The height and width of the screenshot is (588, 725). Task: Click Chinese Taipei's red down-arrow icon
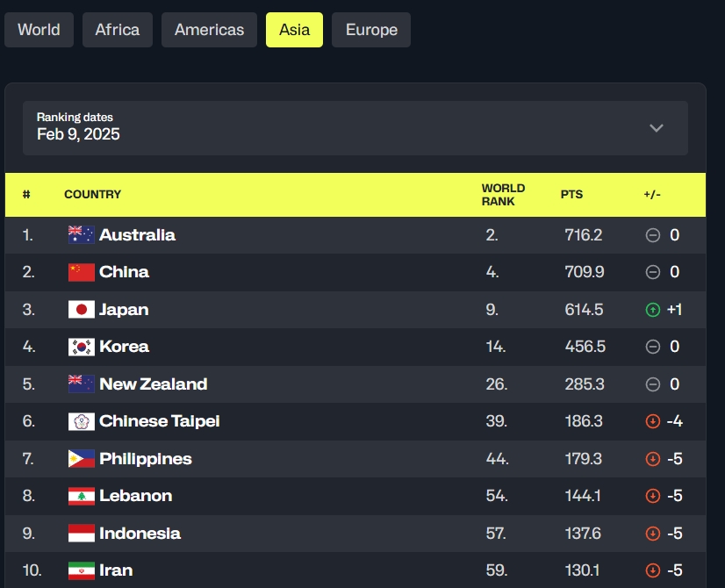[x=652, y=421]
